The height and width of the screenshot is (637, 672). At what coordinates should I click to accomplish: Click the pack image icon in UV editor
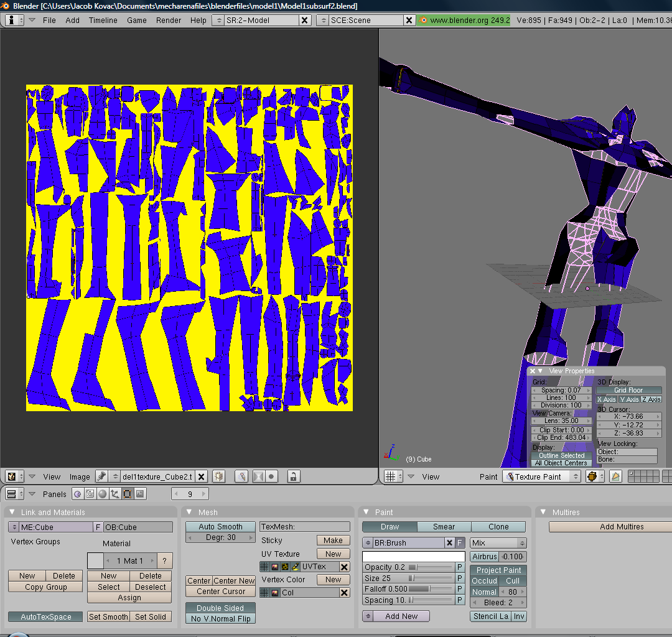coord(219,477)
